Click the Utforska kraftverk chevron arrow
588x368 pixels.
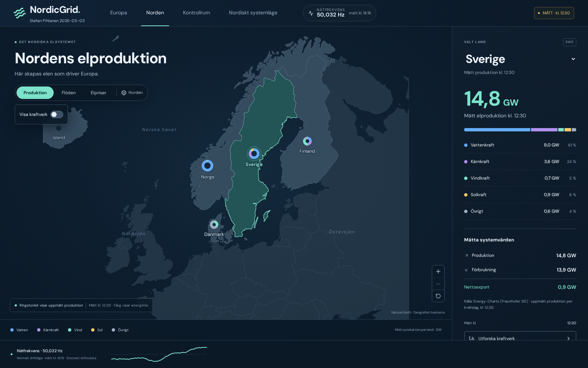[569, 338]
